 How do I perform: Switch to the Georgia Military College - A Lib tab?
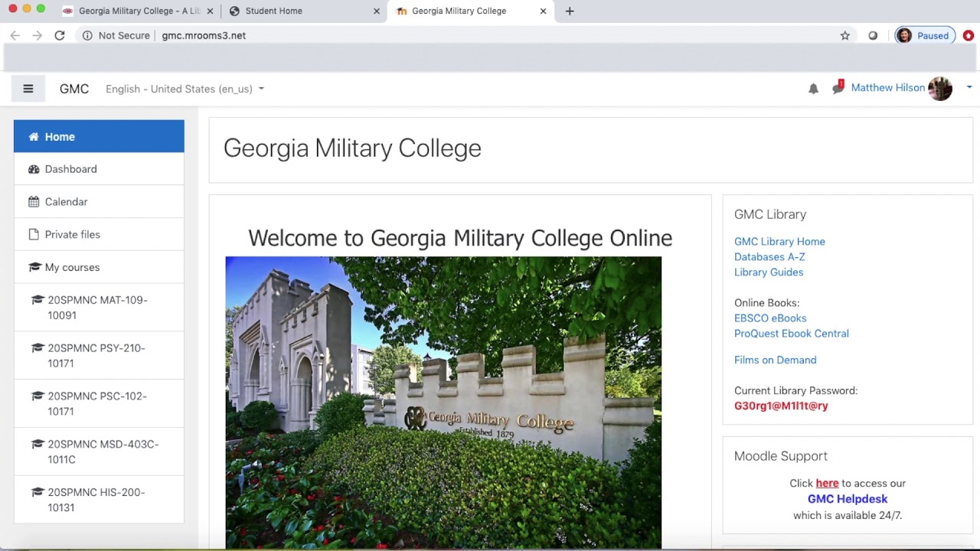pyautogui.click(x=139, y=11)
